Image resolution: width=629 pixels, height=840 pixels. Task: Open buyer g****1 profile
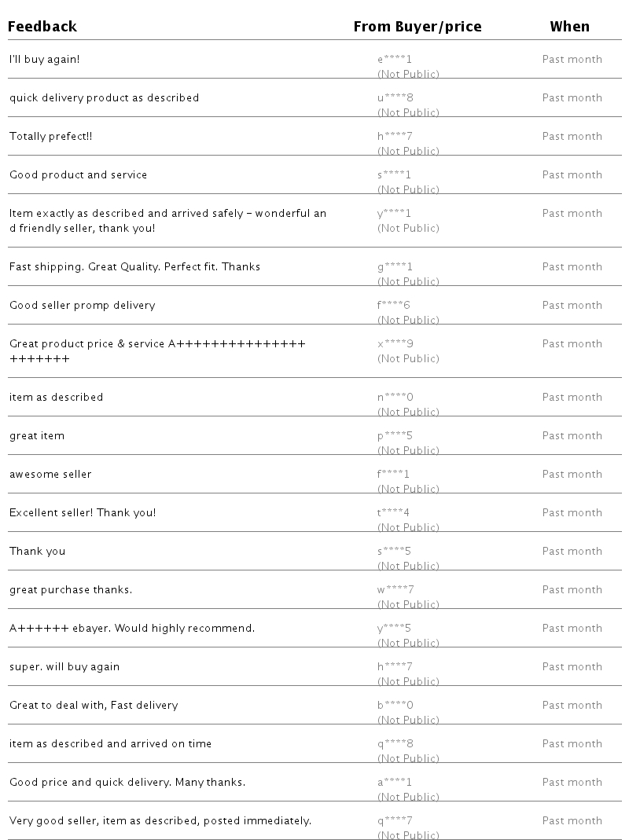(x=395, y=267)
